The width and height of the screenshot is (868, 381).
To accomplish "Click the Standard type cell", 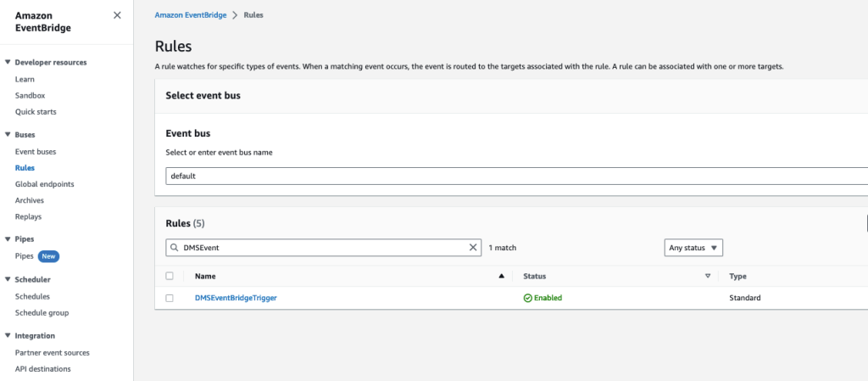I will (744, 298).
